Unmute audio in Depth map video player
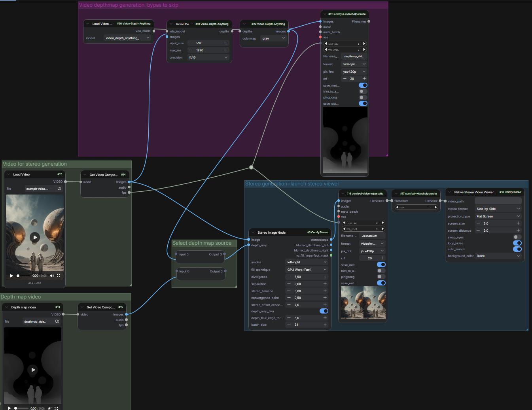532x410 pixels. [50, 408]
